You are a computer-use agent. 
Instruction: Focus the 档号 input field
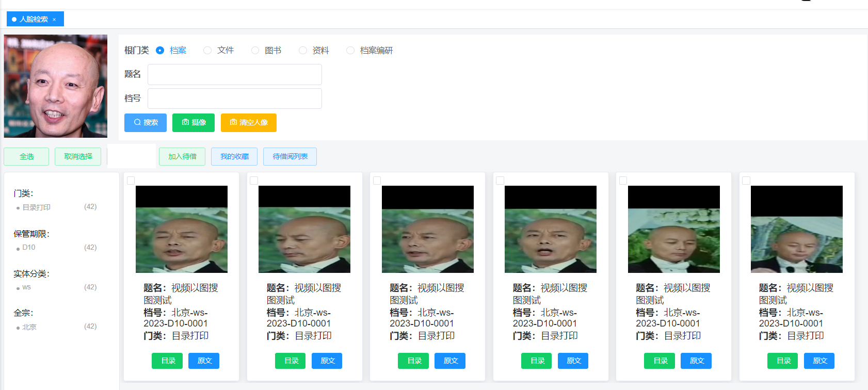tap(235, 99)
